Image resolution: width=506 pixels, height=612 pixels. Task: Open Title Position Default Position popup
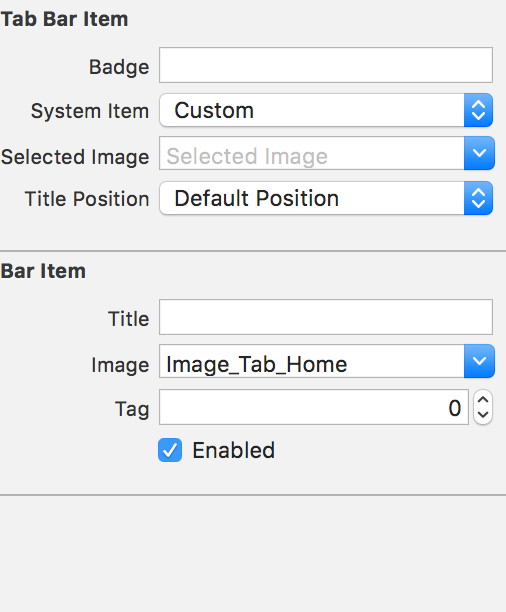326,198
